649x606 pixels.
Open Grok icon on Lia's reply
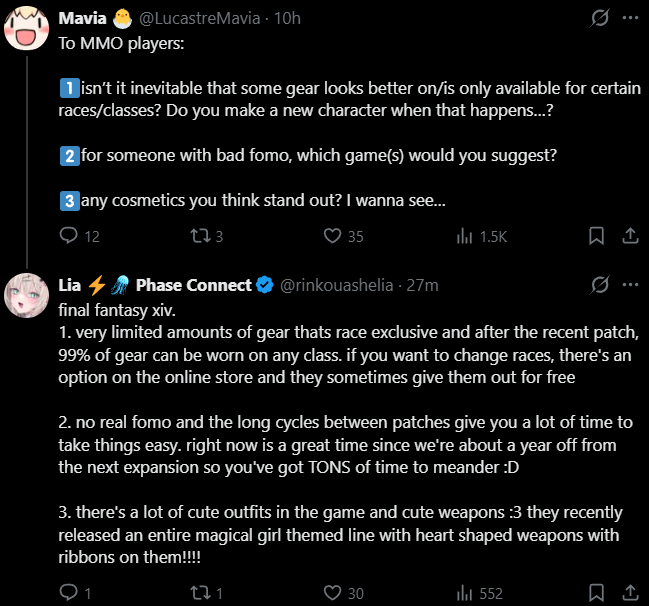tap(601, 285)
